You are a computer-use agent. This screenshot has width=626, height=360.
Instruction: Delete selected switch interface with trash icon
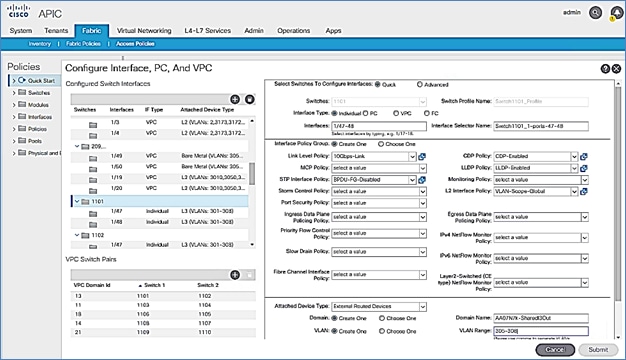pos(250,99)
